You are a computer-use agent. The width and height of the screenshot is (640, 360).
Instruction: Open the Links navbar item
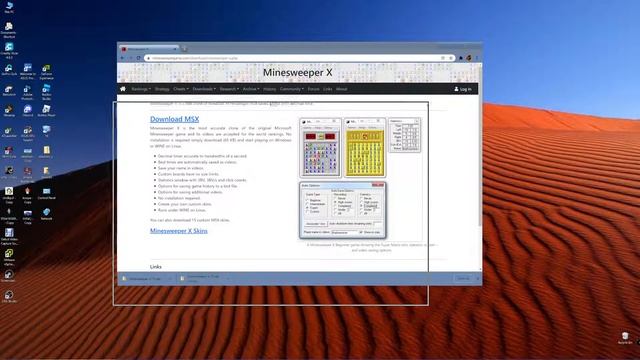pyautogui.click(x=328, y=89)
